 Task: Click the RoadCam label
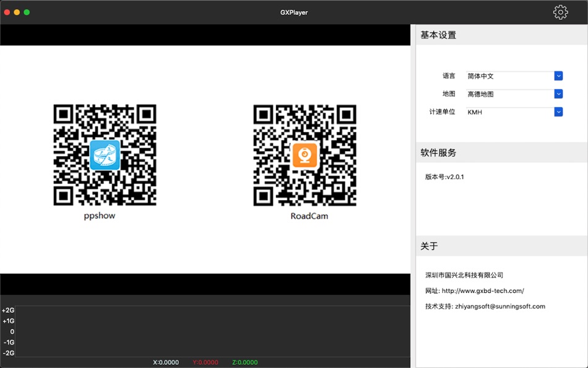(309, 216)
